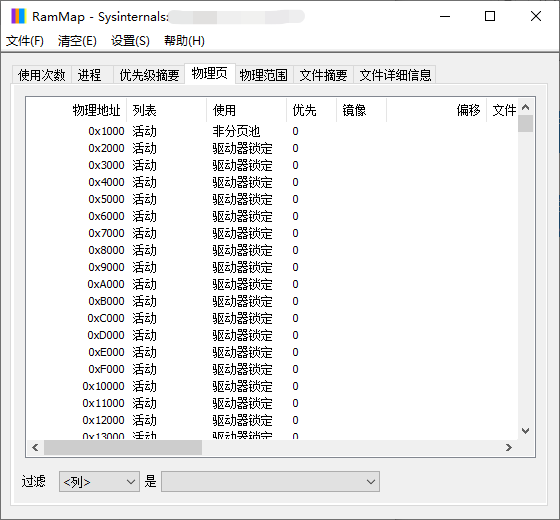Click the horizontal scrollbar thumb
Viewport: 560px width, 520px height.
(x=123, y=448)
